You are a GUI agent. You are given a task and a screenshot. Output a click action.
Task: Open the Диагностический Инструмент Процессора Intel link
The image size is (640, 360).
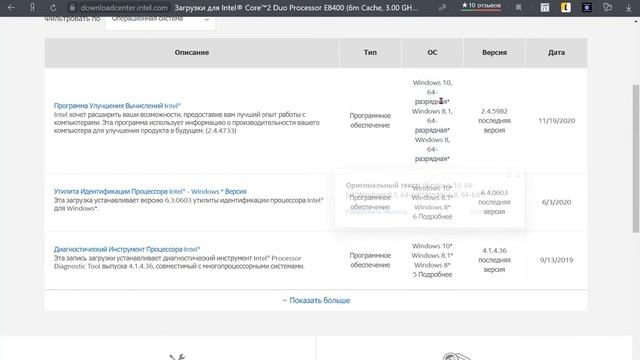[x=127, y=249]
